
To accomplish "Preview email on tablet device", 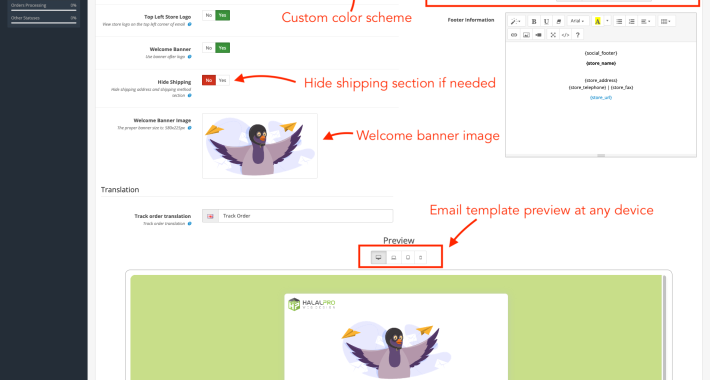I will 408,258.
